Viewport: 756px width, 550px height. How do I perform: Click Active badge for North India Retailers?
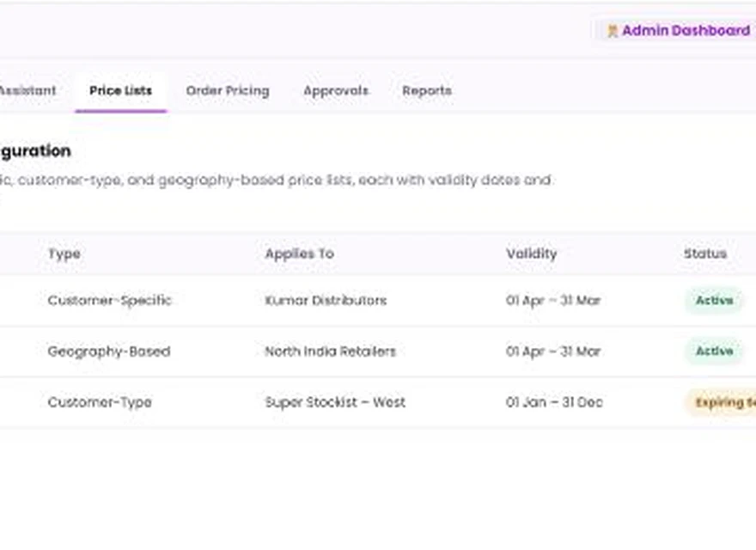[714, 351]
